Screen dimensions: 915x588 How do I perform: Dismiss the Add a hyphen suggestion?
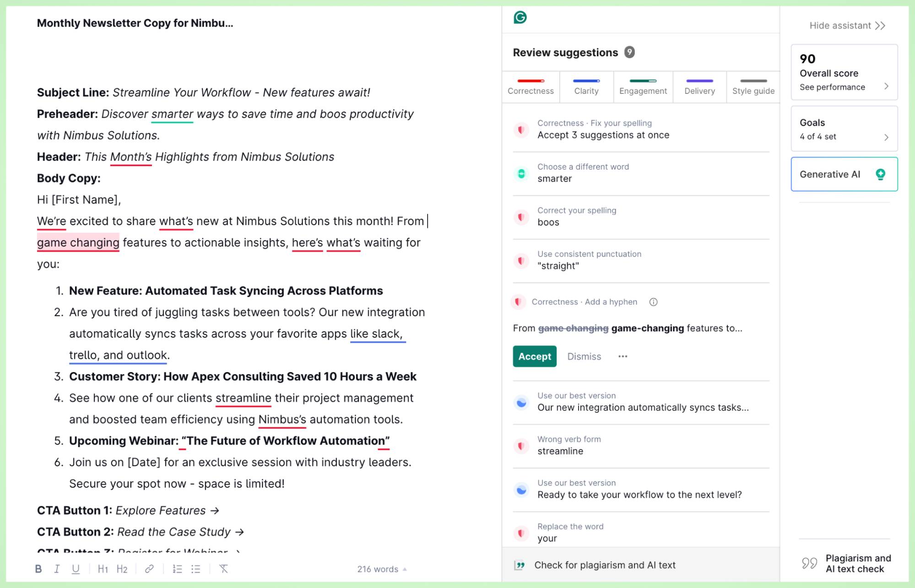pos(584,356)
